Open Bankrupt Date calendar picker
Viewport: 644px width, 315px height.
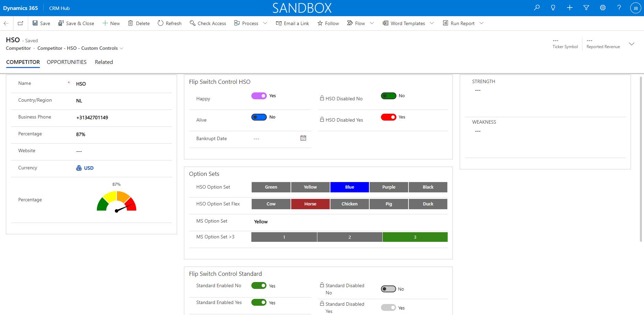303,138
